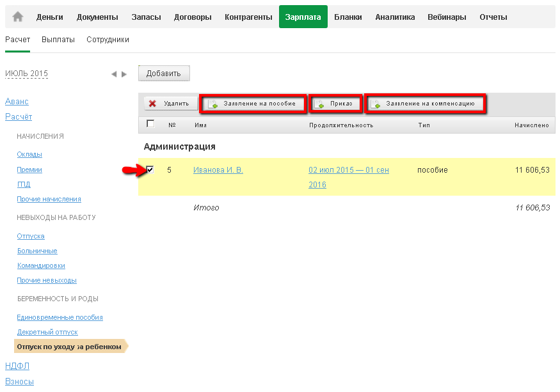Click the Имя column header
The width and height of the screenshot is (560, 392).
(x=201, y=125)
